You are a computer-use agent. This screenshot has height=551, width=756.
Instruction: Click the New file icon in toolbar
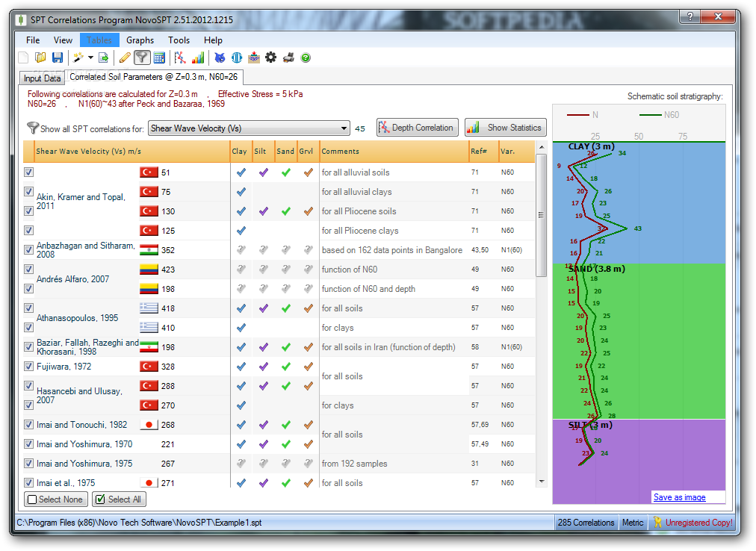pyautogui.click(x=23, y=57)
